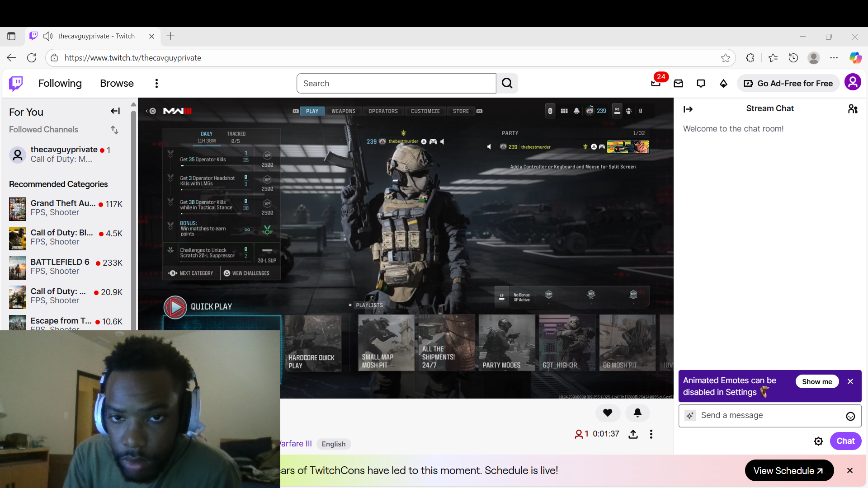The width and height of the screenshot is (868, 488).
Task: Dismiss the Animated Emotes notice
Action: point(850,381)
